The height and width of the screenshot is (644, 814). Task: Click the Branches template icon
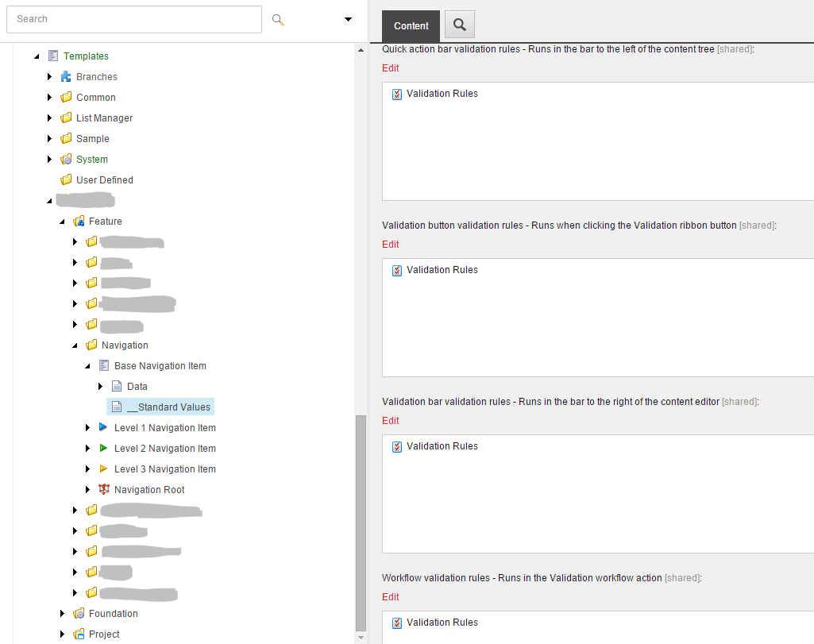(x=66, y=77)
